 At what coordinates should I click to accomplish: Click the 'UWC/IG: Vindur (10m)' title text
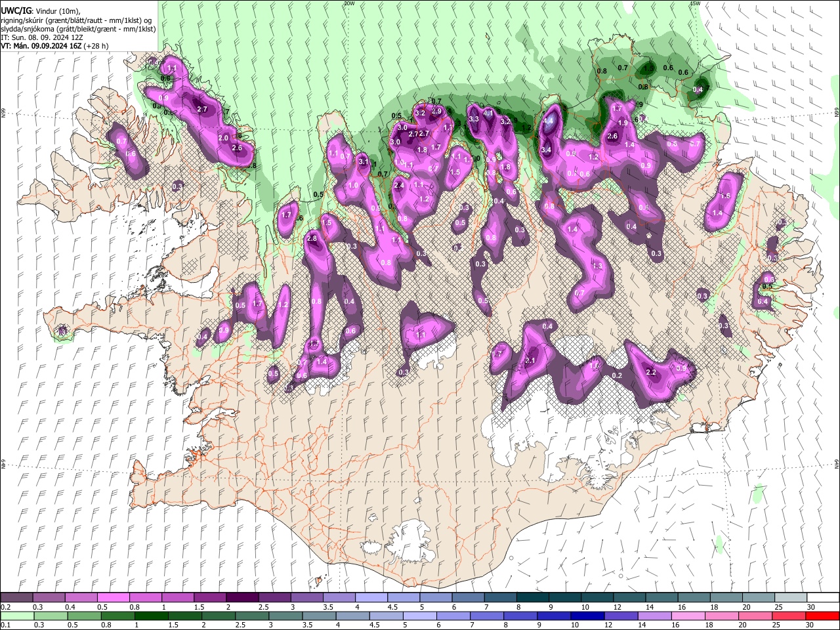click(41, 11)
